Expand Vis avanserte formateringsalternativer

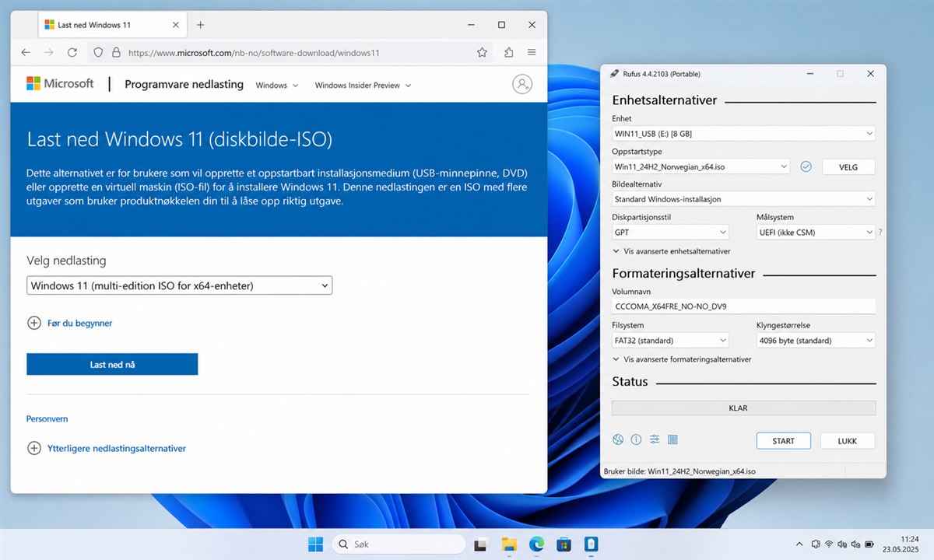point(682,359)
